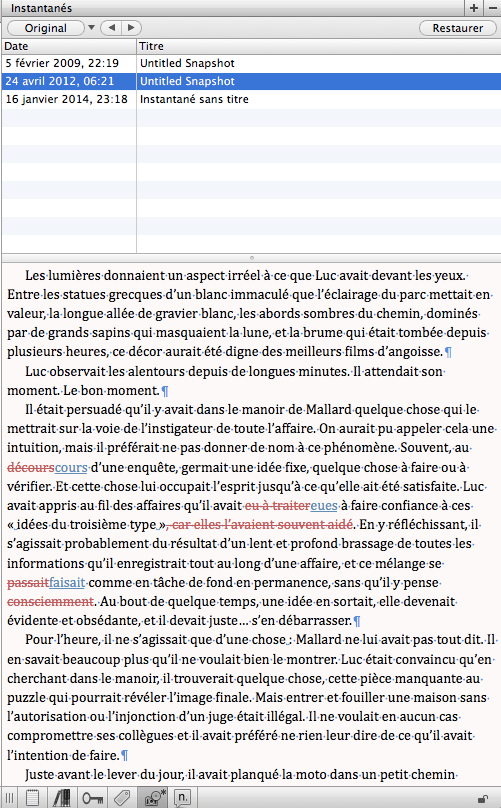Click title 'Instantané sans titre'

coord(194,99)
